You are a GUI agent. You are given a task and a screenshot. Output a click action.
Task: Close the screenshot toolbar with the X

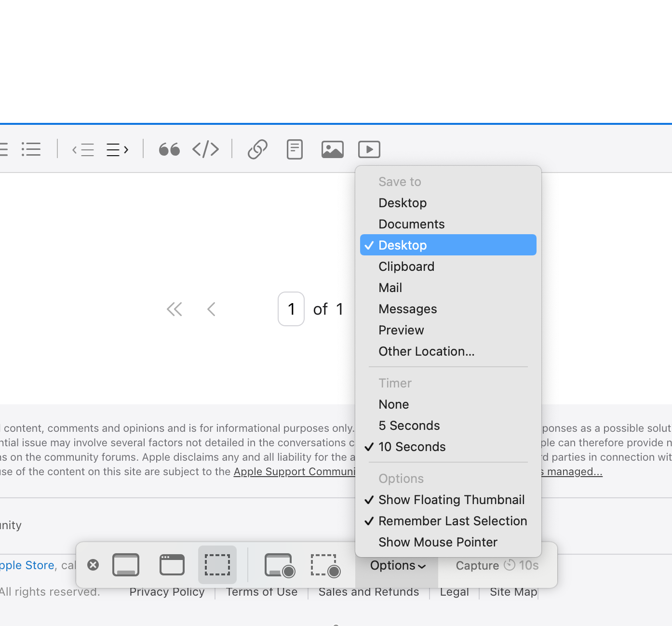(93, 565)
